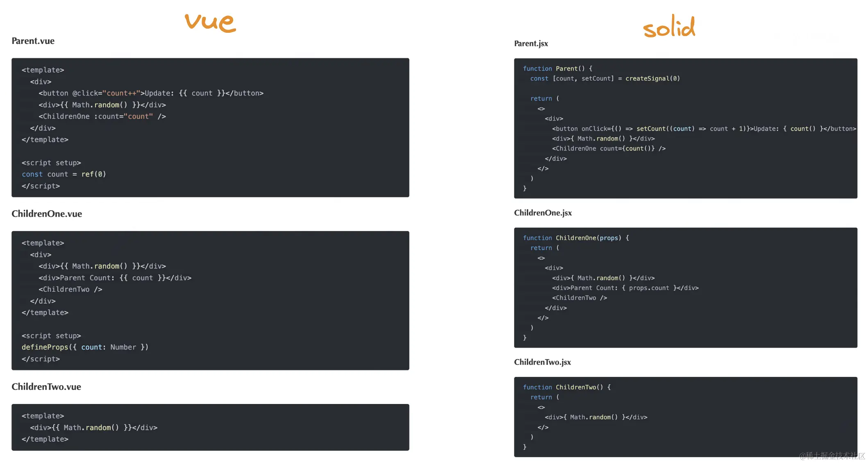Click the '<ChildrenOne count={count()} />' line
This screenshot has height=463, width=868.
[609, 148]
